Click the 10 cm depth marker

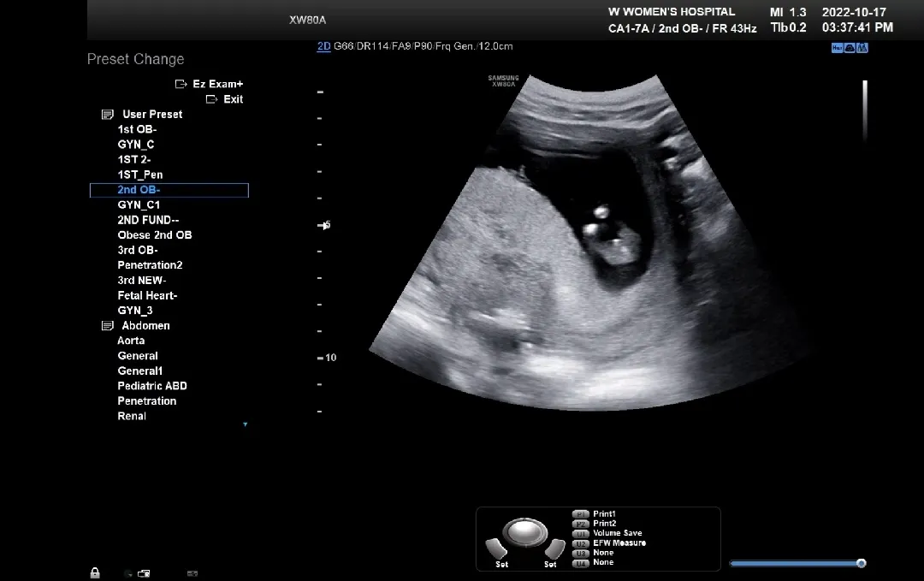click(x=327, y=358)
